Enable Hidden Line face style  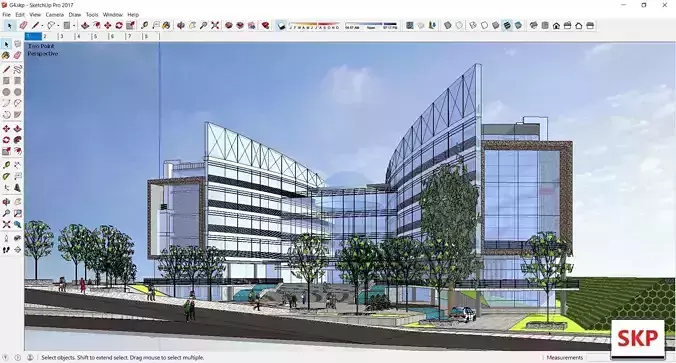(x=484, y=25)
